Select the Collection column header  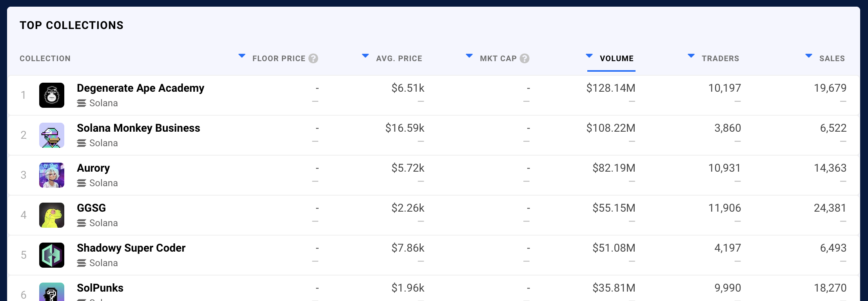click(x=45, y=58)
